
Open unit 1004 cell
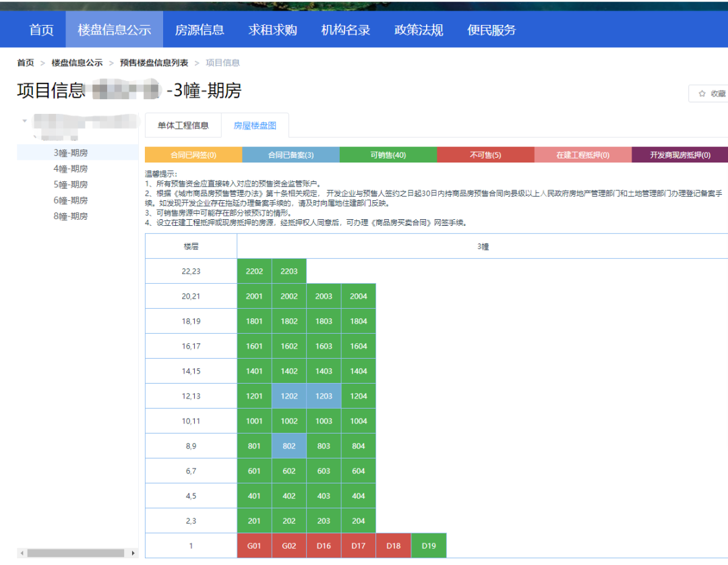(359, 421)
